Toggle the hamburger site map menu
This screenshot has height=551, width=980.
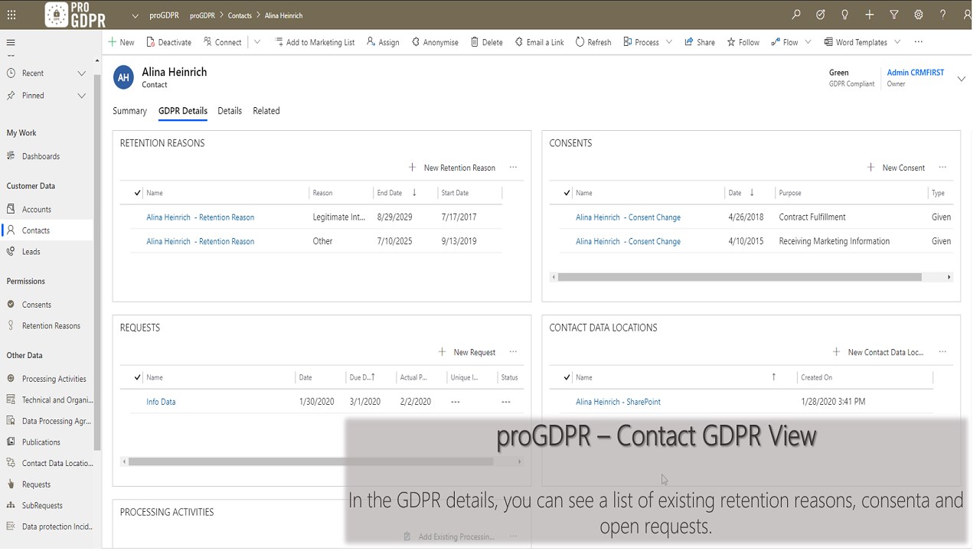(x=11, y=43)
